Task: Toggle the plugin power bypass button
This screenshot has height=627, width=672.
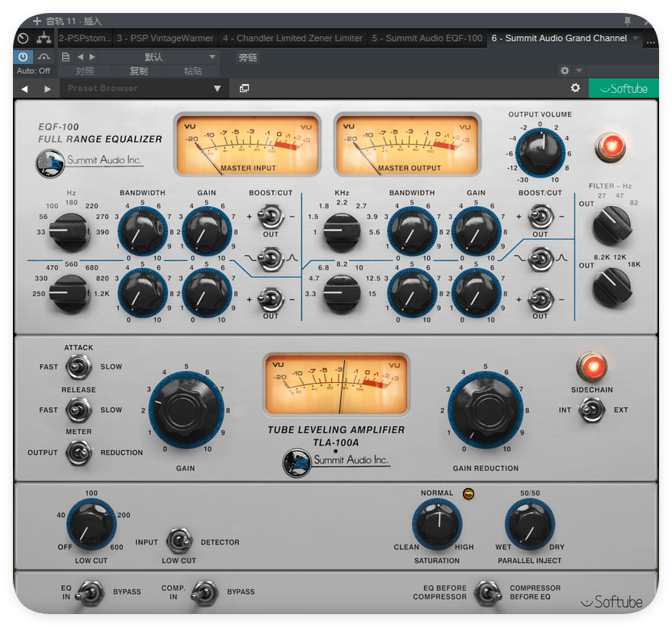Action: pos(23,57)
